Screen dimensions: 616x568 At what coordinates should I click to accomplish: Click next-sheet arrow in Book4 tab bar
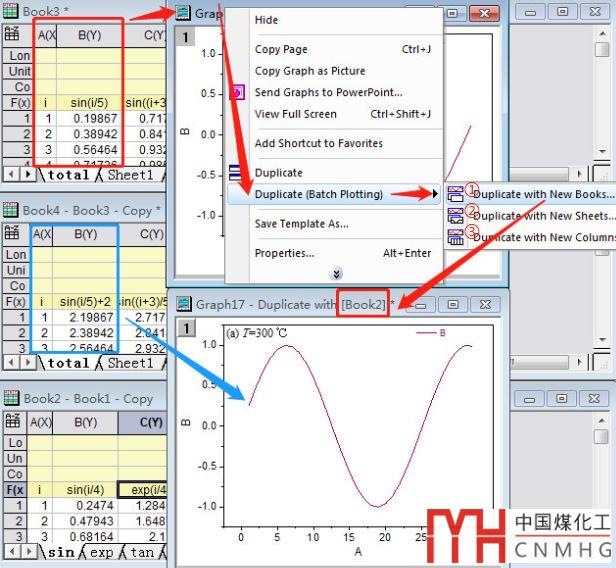(27, 362)
